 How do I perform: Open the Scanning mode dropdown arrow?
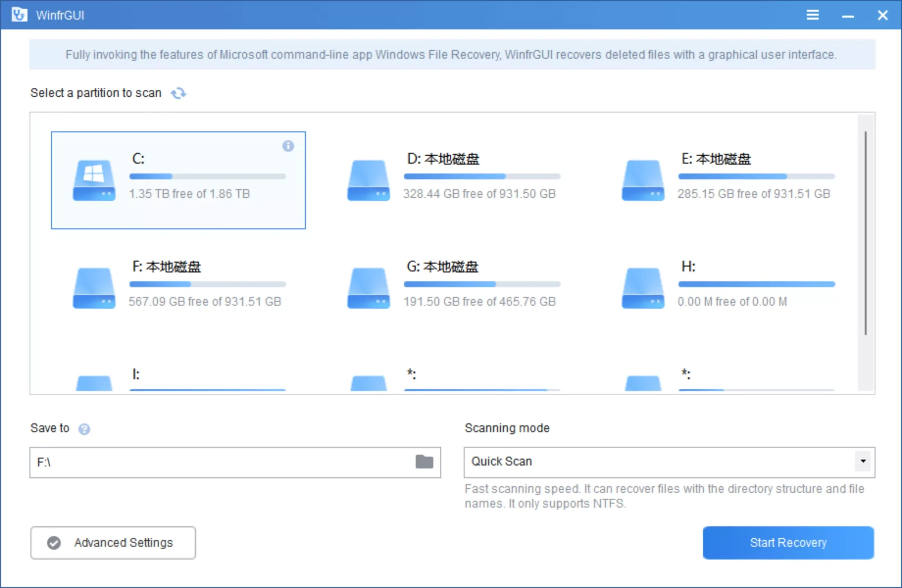point(863,461)
